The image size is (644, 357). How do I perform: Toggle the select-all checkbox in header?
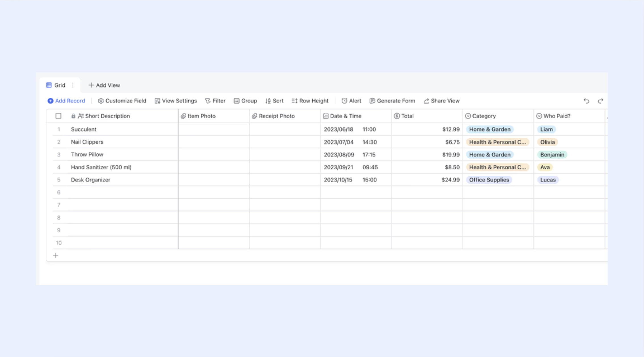(x=58, y=116)
